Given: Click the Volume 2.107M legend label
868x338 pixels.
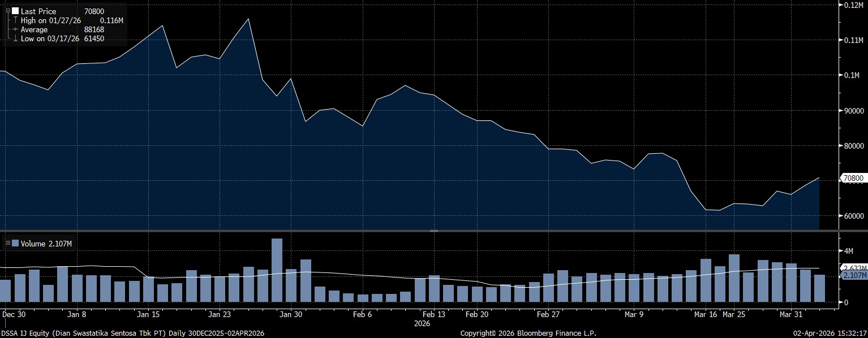Looking at the screenshot, I should (x=46, y=244).
